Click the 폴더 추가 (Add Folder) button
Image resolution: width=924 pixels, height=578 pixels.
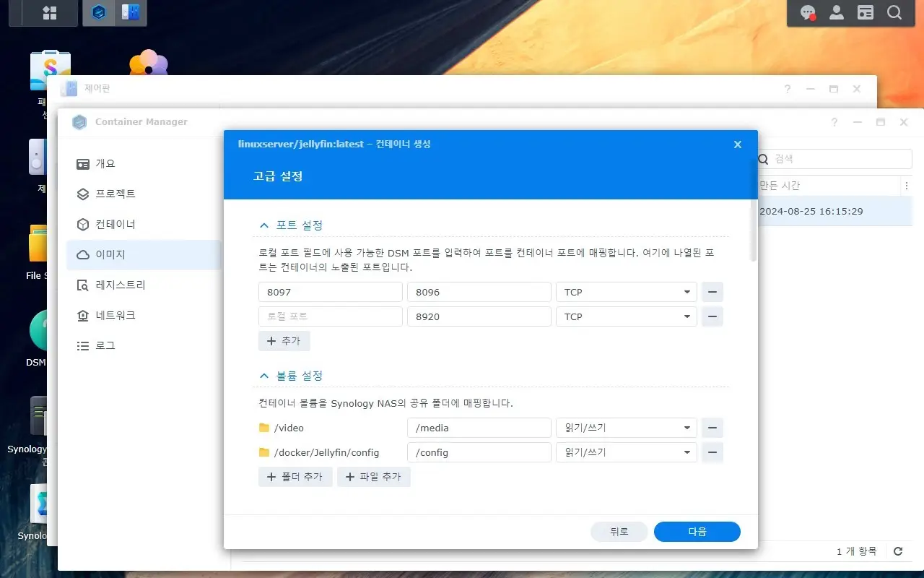click(x=295, y=476)
